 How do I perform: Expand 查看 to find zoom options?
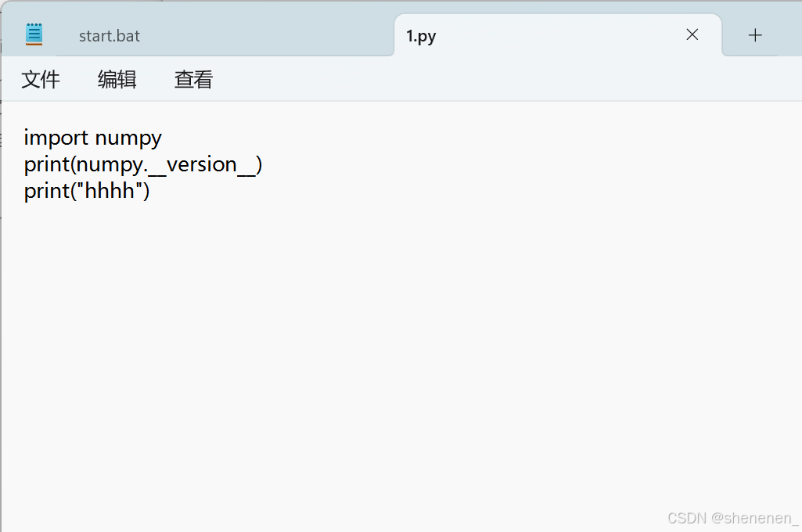click(192, 79)
